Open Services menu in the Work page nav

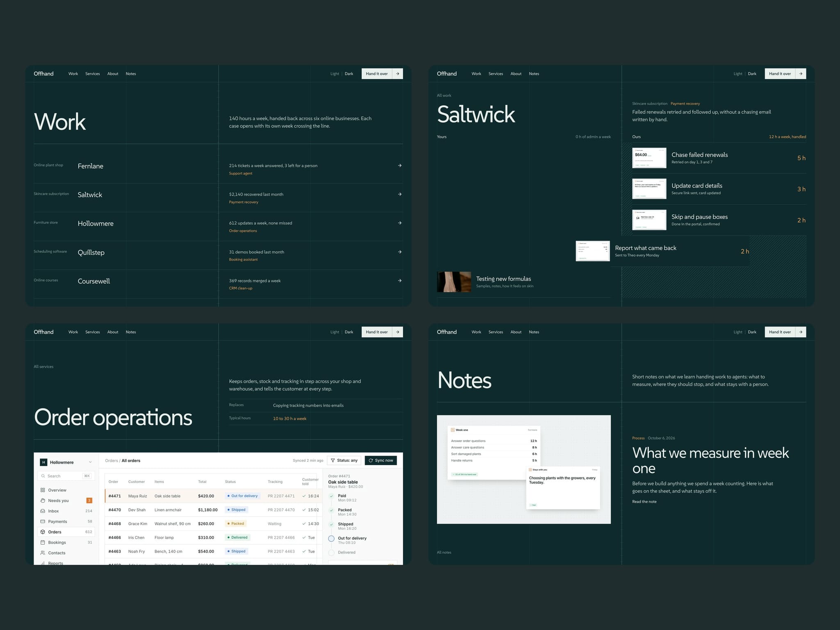93,74
